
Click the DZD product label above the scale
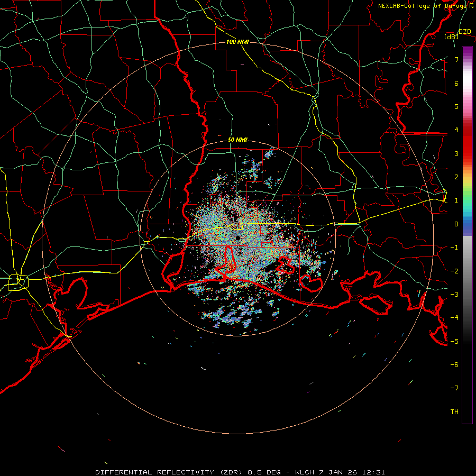click(x=465, y=32)
